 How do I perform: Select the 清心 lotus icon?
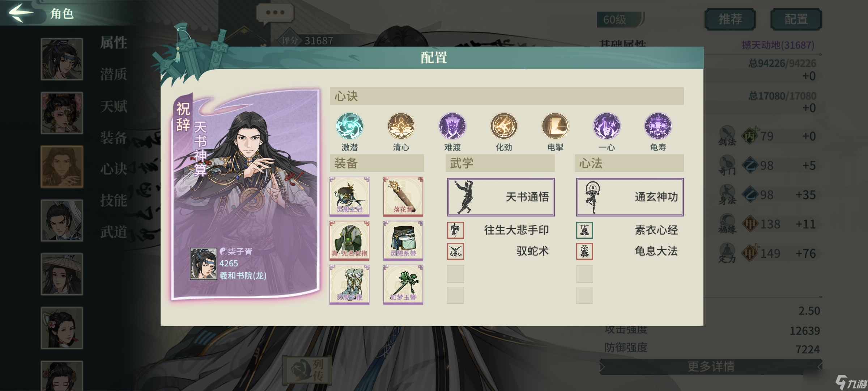pos(401,126)
